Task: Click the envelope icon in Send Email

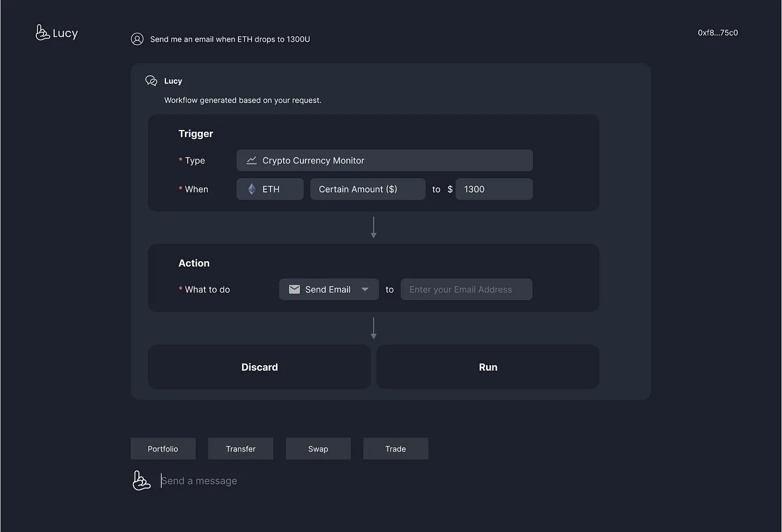Action: 294,289
